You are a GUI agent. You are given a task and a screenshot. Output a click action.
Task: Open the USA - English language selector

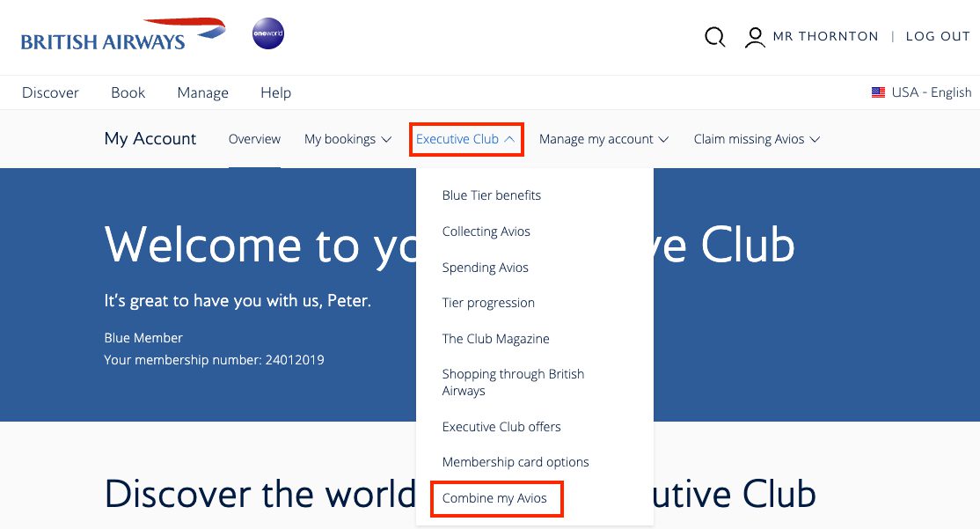coord(921,92)
